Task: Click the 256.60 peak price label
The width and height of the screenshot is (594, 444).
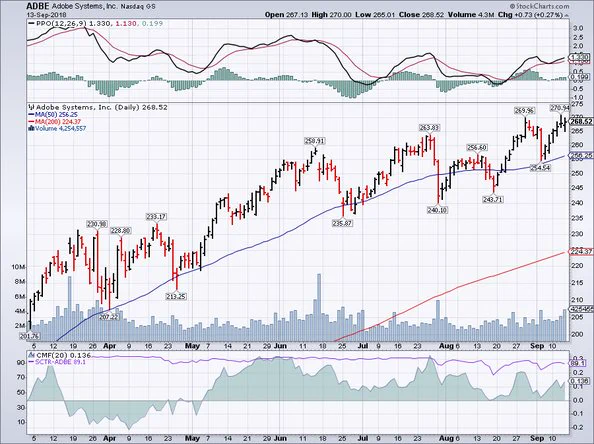Action: click(x=477, y=147)
